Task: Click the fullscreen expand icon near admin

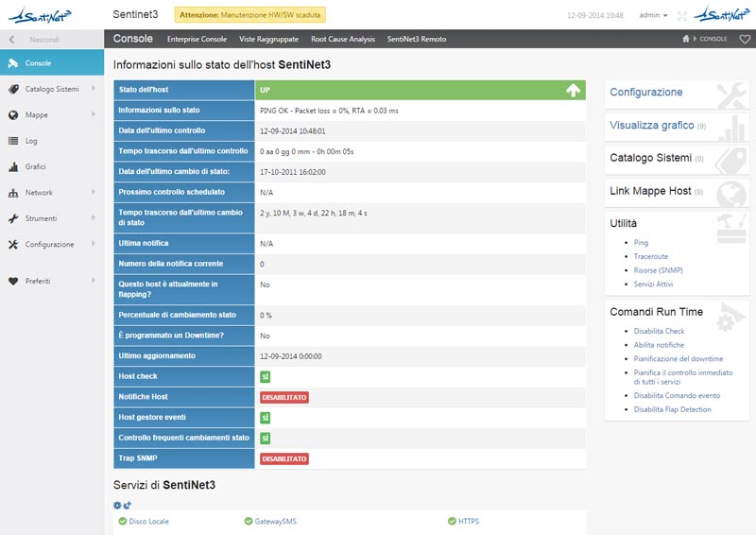Action: (681, 16)
